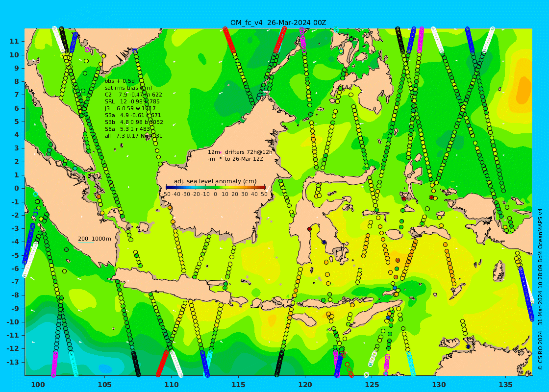
Task: Click latitude axis label -6
Action: pos(15,269)
